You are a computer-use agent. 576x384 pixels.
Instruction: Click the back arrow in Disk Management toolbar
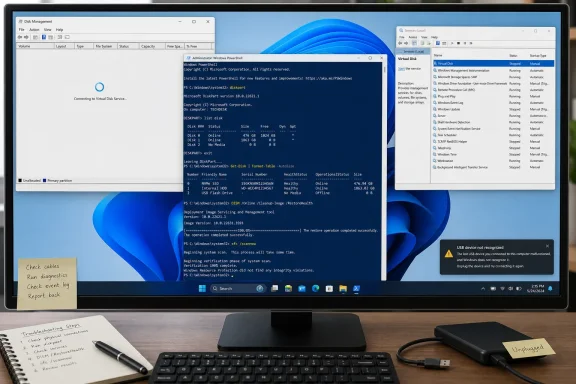pyautogui.click(x=20, y=37)
